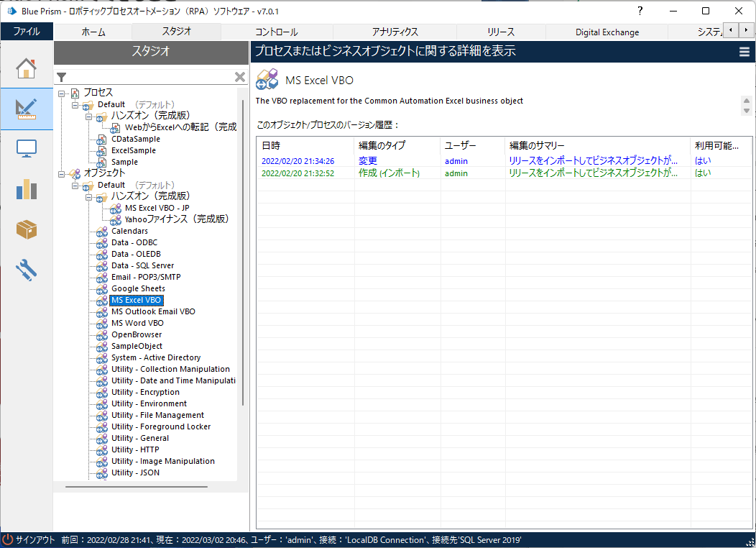Click the filter funnel icon

pyautogui.click(x=62, y=77)
